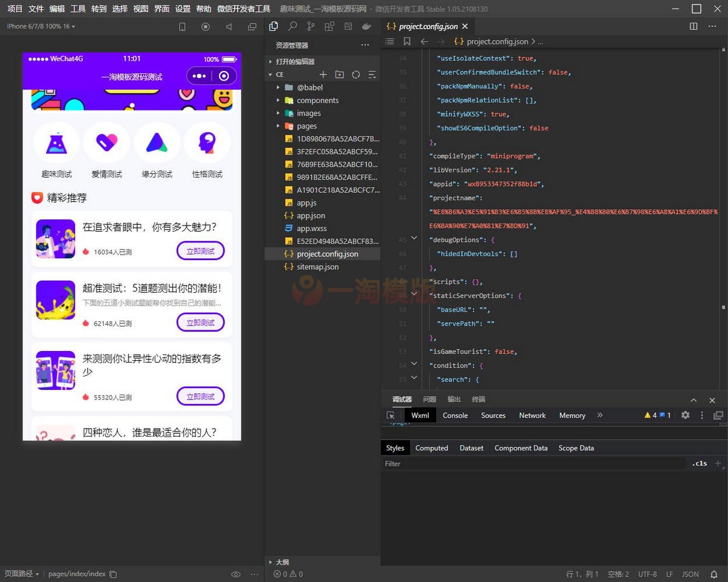Click 立即测试 for the 62148人已测 card
This screenshot has height=582, width=728.
coord(201,323)
